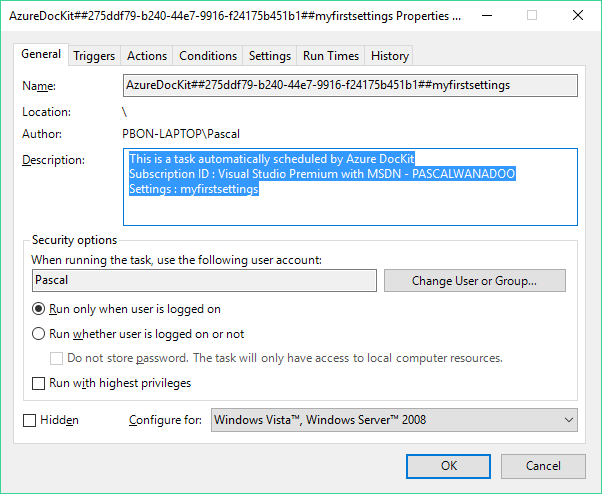
Task: Open the Triggers tab
Action: click(94, 56)
